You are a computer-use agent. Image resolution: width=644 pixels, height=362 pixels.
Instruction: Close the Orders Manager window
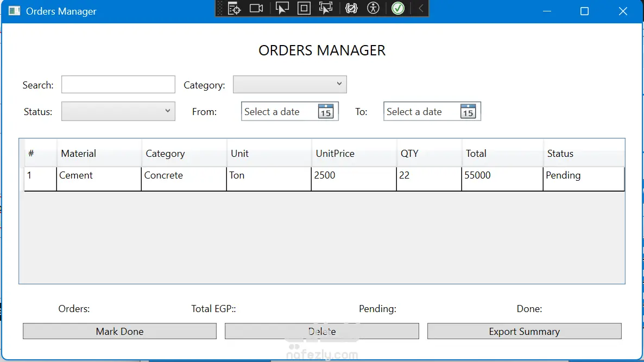pos(623,11)
